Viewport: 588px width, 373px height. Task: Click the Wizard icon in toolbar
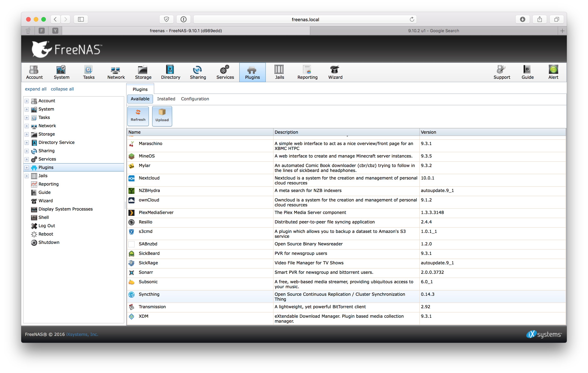click(x=335, y=72)
